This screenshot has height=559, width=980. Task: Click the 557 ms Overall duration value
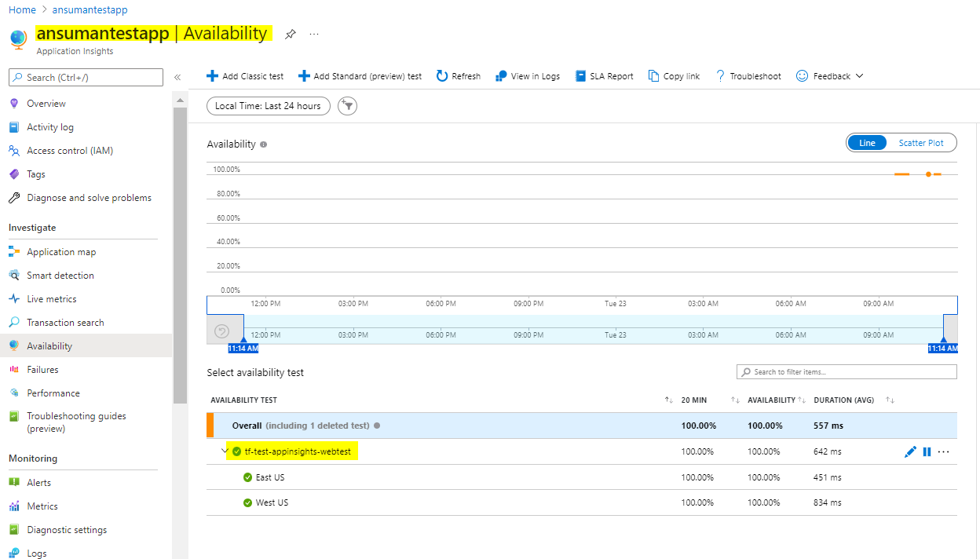[828, 426]
